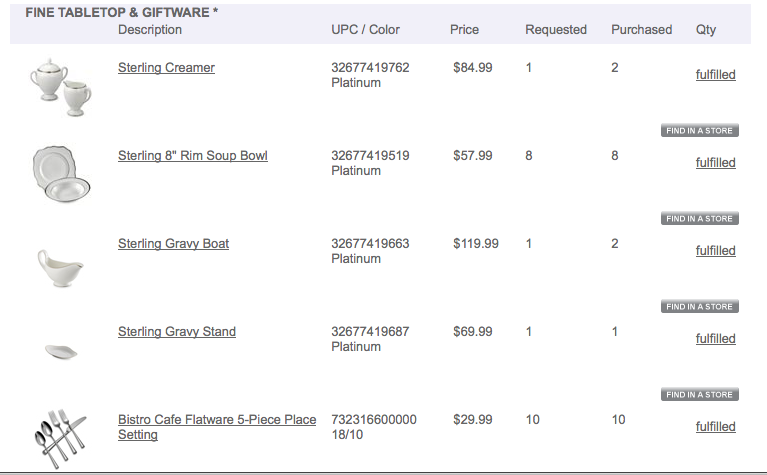Screen dimensions: 767x475
Task: Click Find in a Store below Gravy Stand row
Action: tap(699, 395)
